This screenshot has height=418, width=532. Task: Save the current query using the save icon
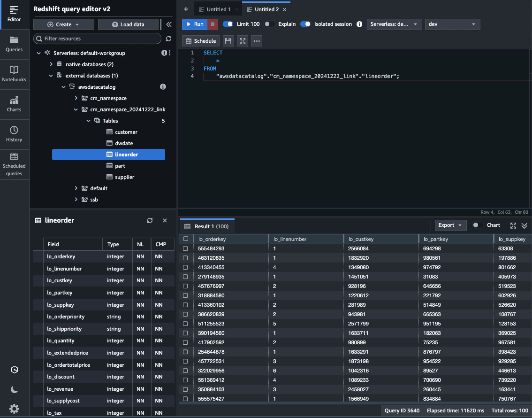coord(228,41)
